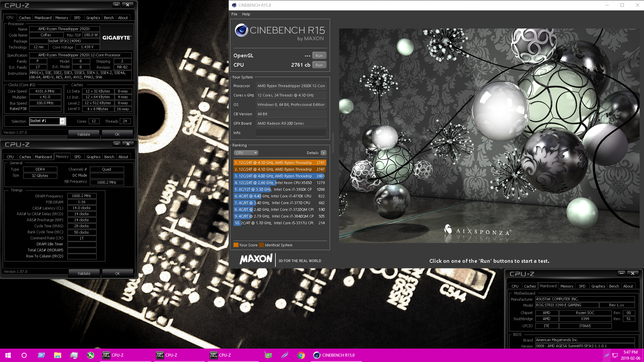
Task: Click the feather icon next to Chrome
Action: [x=284, y=355]
